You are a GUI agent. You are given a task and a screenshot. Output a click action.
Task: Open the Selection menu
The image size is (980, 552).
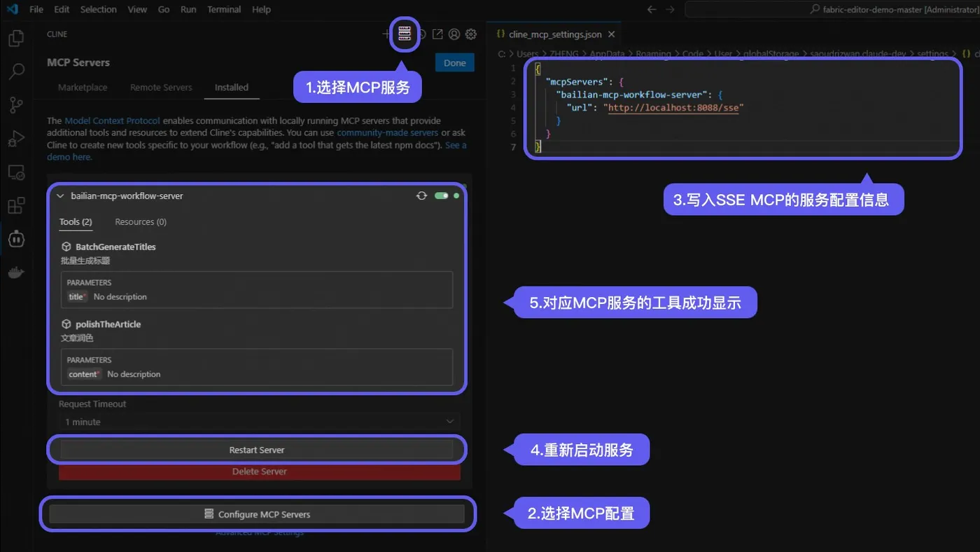point(99,9)
